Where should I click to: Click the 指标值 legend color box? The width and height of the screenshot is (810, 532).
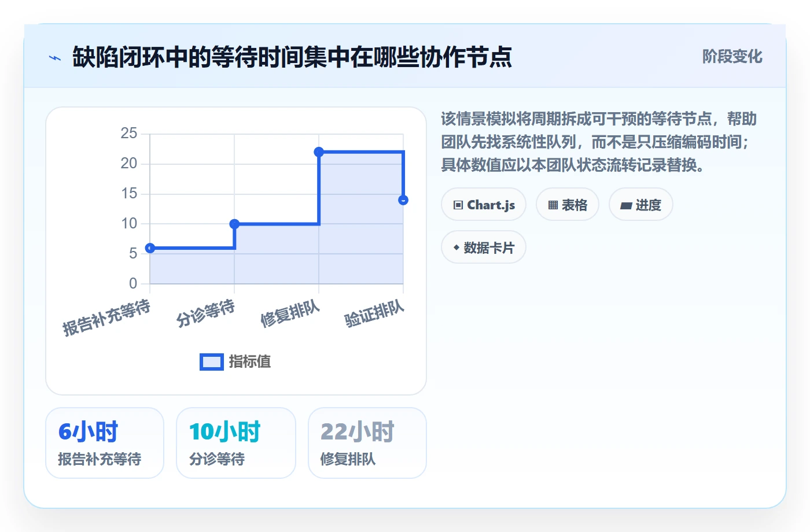212,362
